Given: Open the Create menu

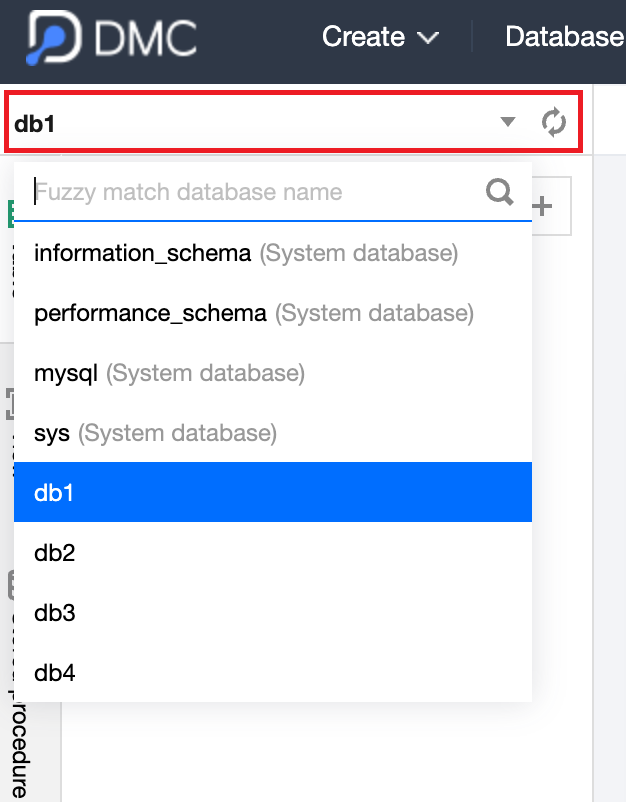Looking at the screenshot, I should click(x=366, y=38).
